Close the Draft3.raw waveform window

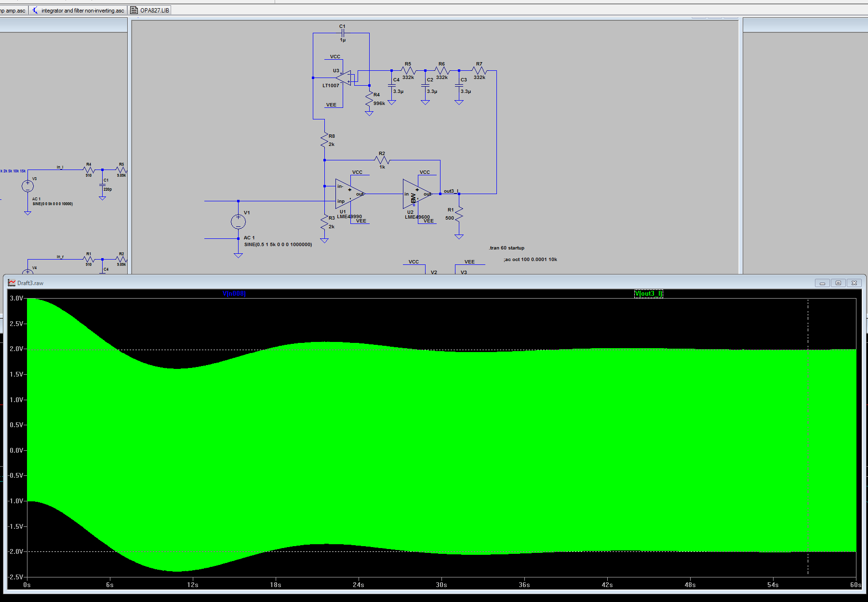pyautogui.click(x=854, y=283)
